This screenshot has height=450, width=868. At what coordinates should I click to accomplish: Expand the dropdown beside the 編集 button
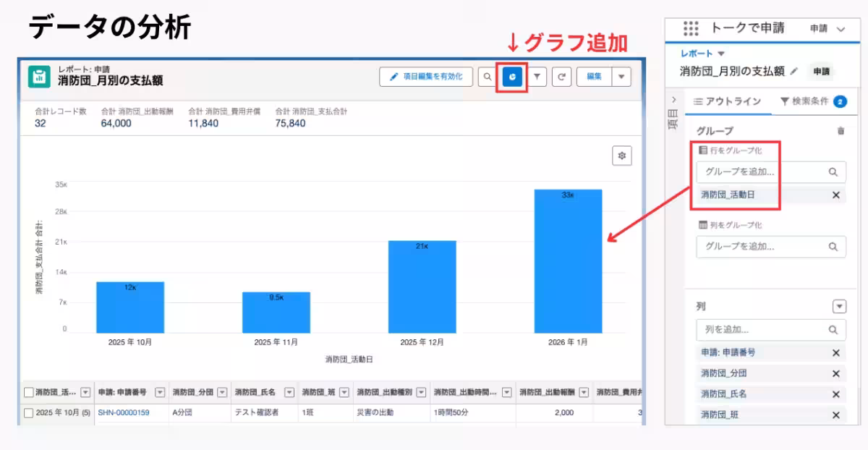coord(621,77)
